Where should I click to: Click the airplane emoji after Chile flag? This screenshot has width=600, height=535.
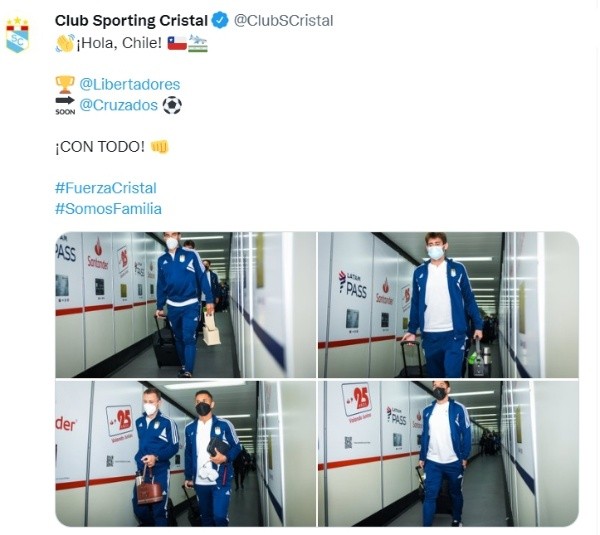(198, 43)
